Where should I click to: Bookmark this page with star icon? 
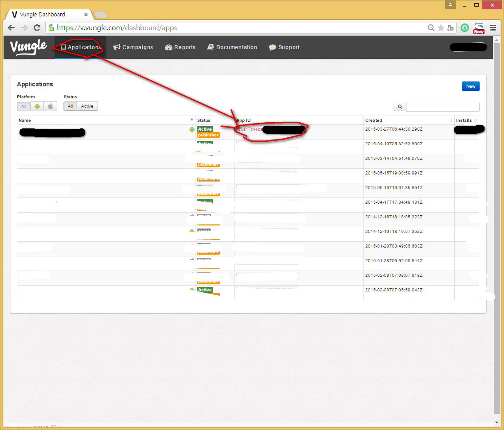pyautogui.click(x=441, y=28)
